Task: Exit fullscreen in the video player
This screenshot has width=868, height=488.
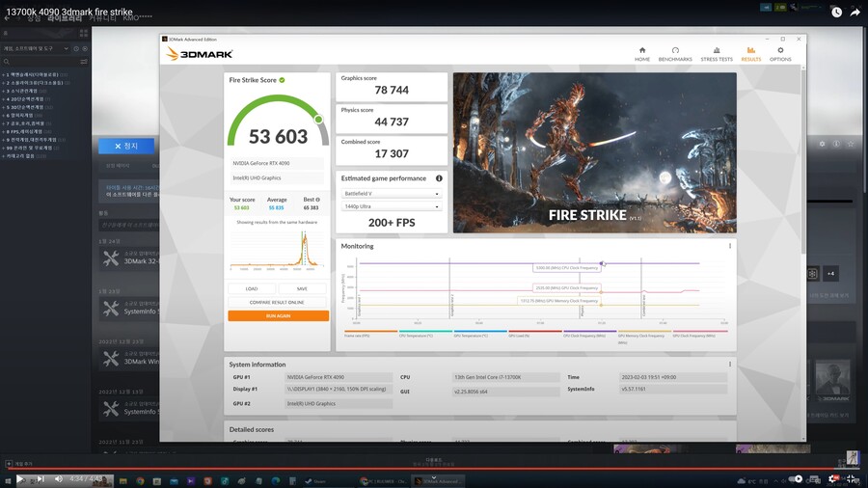Action: point(852,479)
